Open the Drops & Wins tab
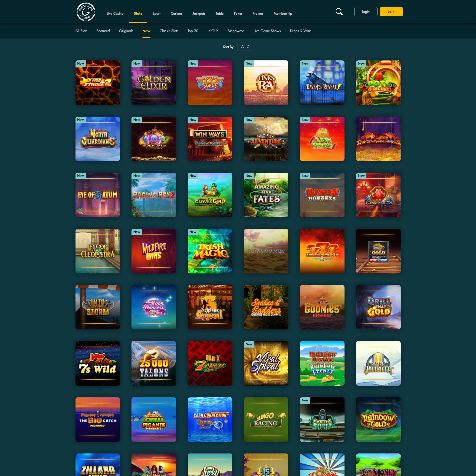 click(x=300, y=31)
